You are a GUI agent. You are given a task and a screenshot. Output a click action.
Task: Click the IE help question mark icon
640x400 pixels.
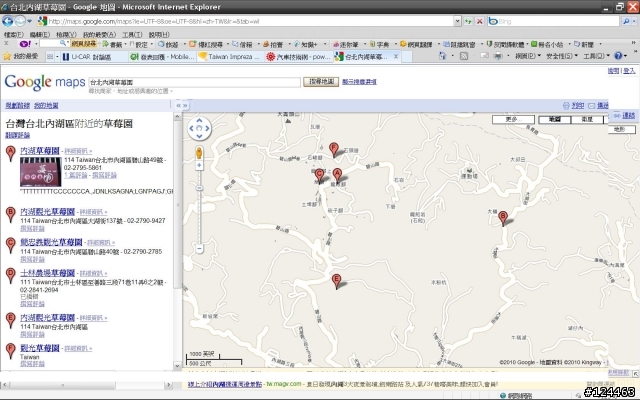[618, 56]
